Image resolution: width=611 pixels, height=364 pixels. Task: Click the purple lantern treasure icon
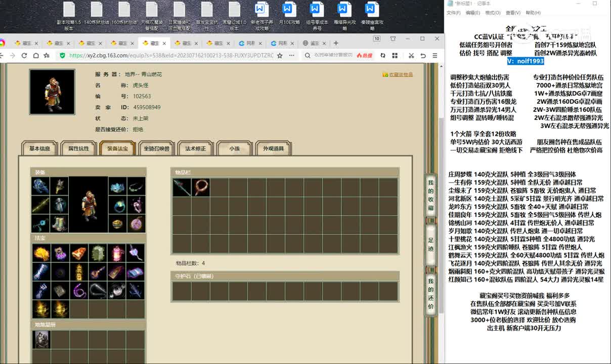tap(60, 253)
